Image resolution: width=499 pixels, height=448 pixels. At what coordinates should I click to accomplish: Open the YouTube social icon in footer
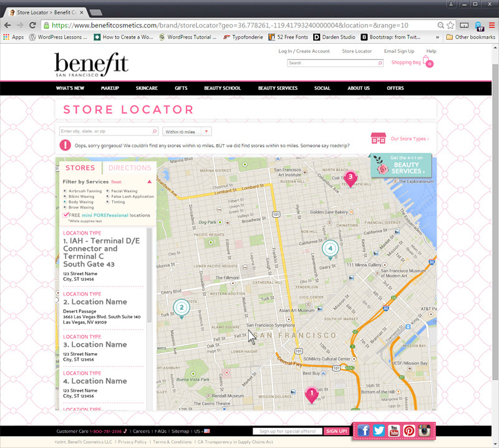point(394,431)
